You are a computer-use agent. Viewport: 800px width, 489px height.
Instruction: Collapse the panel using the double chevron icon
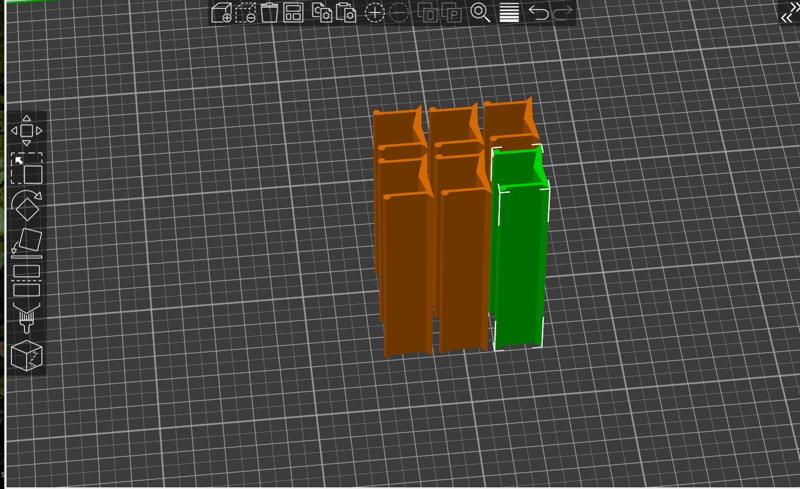point(790,13)
